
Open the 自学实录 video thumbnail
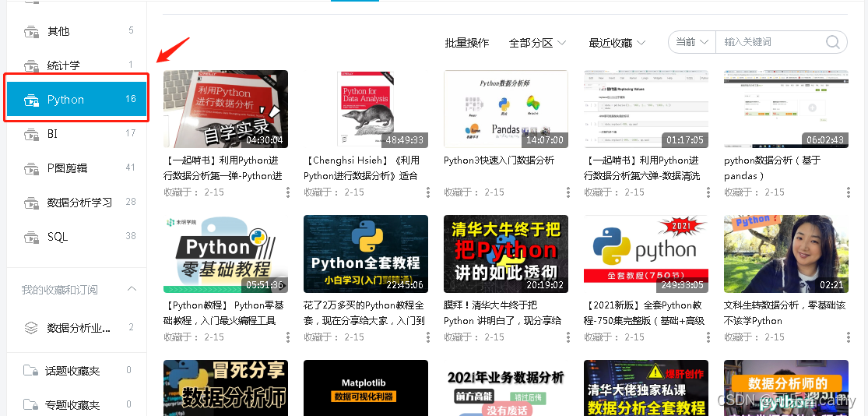pyautogui.click(x=226, y=109)
